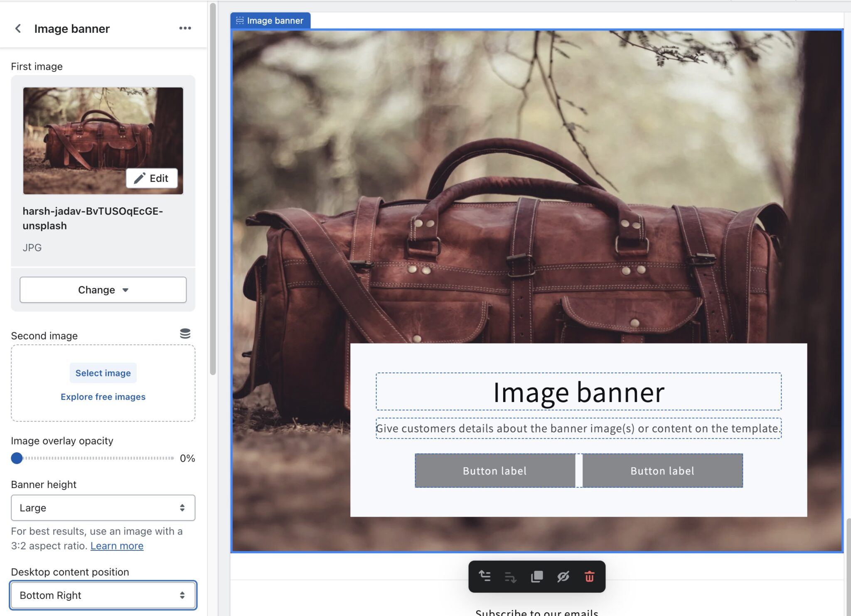The width and height of the screenshot is (851, 616).
Task: Click the Select image button
Action: pyautogui.click(x=103, y=373)
